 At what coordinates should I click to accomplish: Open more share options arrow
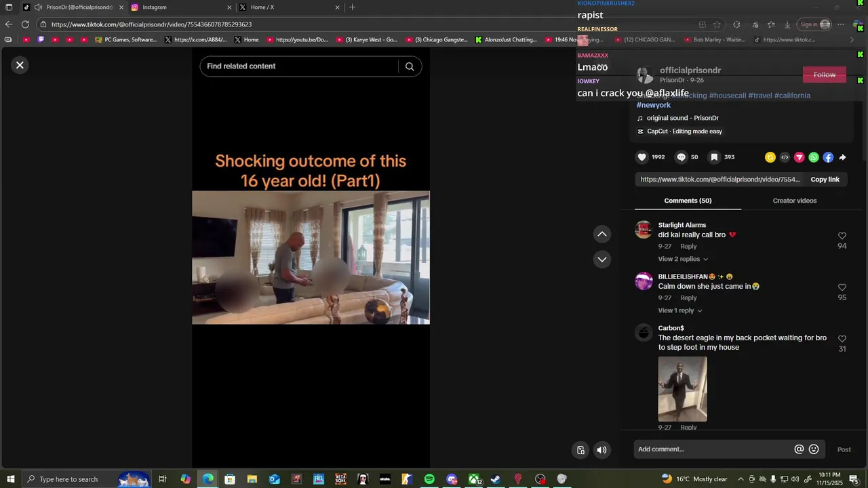coord(842,157)
